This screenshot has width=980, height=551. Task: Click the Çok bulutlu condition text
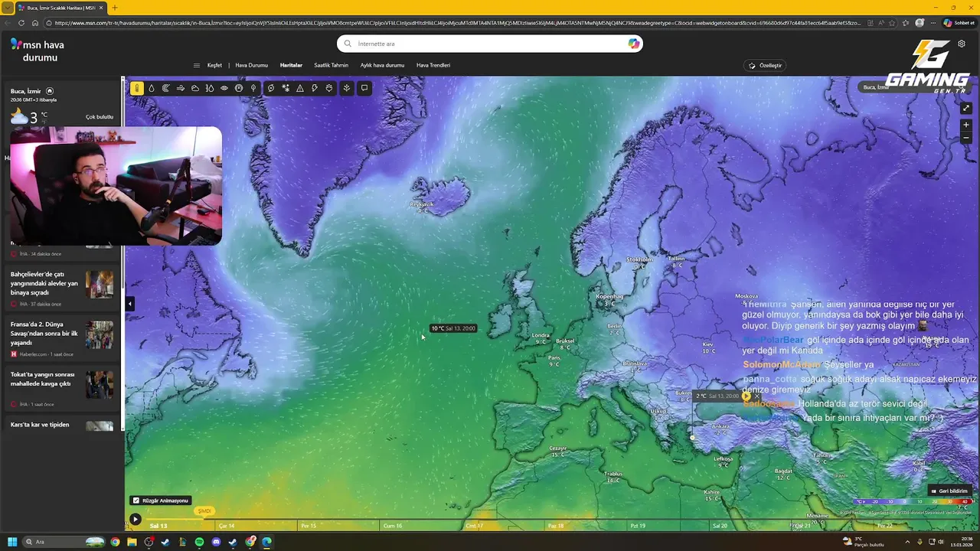point(100,117)
